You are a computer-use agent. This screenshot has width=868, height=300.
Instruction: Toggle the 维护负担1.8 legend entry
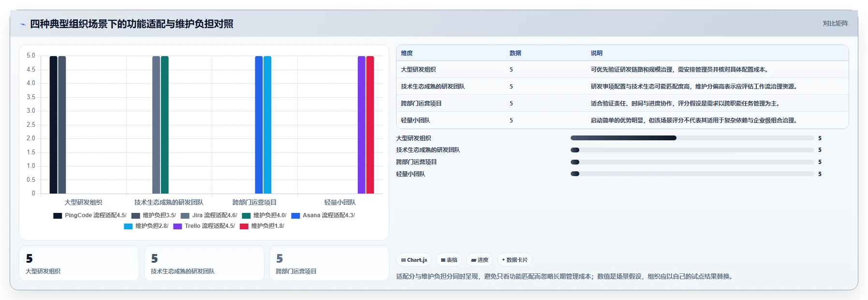[x=262, y=226]
